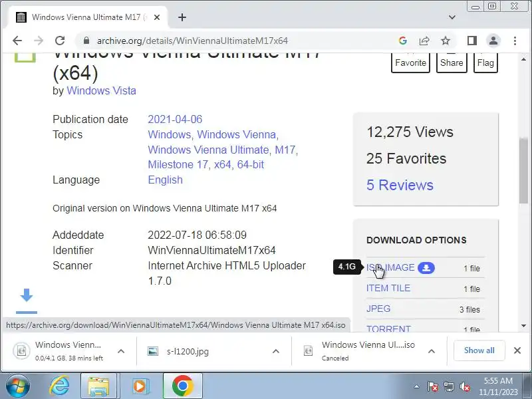
Task: Share this page using the share icon
Action: coord(424,41)
